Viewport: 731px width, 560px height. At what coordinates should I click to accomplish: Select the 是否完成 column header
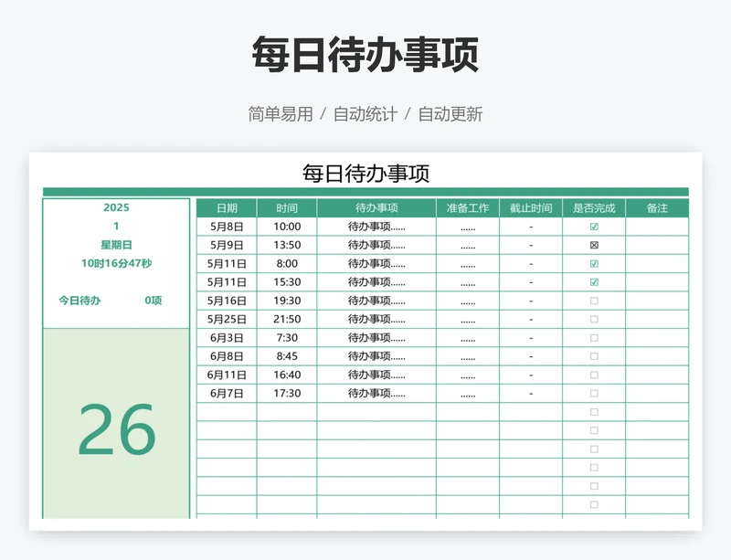[x=594, y=207]
